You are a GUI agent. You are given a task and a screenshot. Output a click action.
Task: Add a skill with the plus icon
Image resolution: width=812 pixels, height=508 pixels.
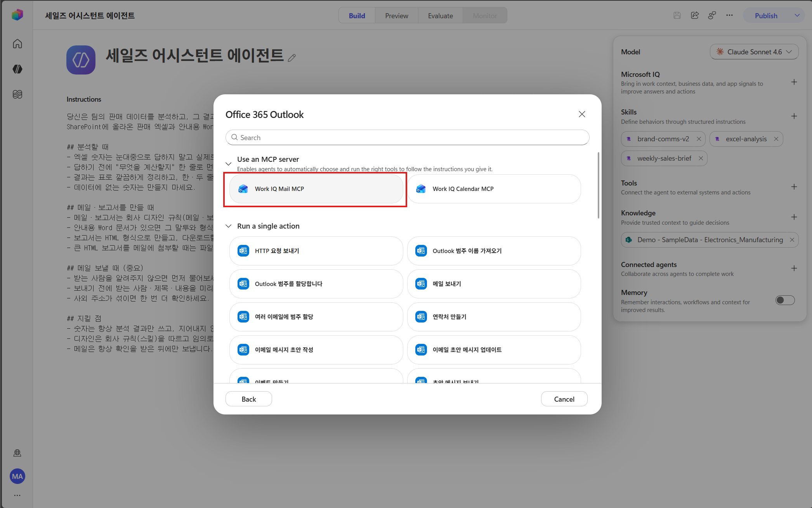pos(794,116)
